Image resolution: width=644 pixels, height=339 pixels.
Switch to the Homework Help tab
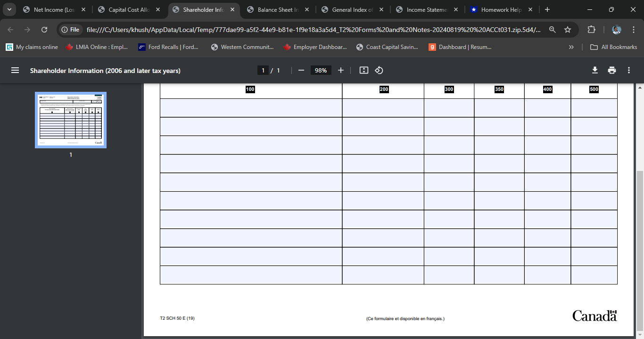[502, 9]
